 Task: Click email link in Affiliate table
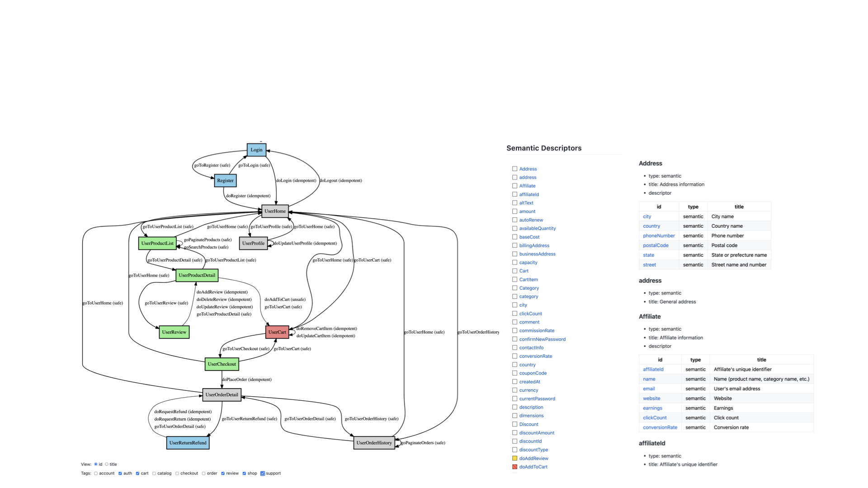coord(649,389)
